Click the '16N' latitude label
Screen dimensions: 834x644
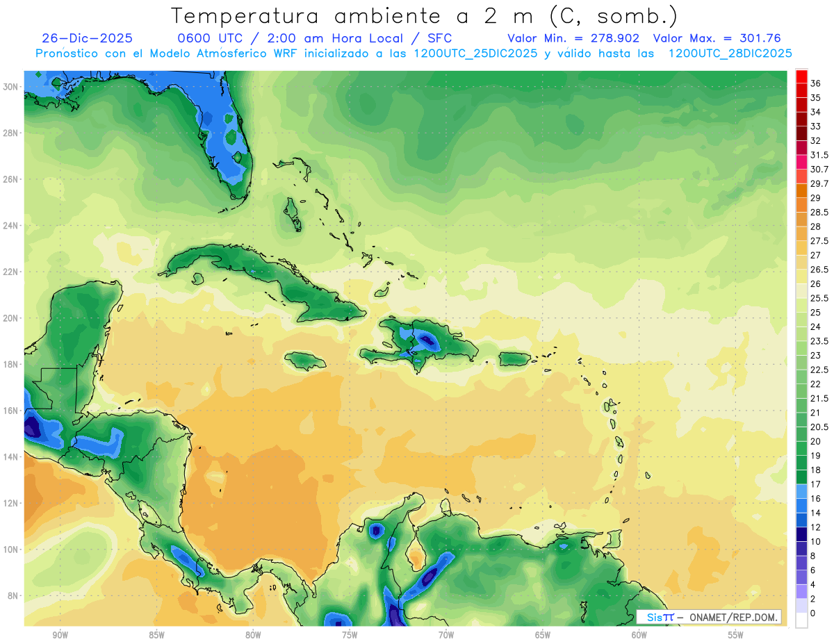(10, 411)
